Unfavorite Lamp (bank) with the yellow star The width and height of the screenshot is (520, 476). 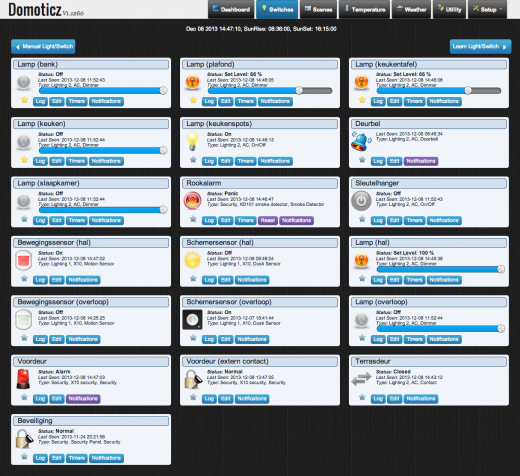[x=24, y=100]
